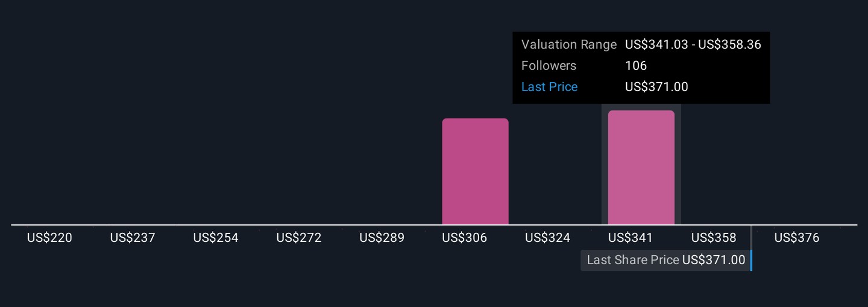This screenshot has height=307, width=868.
Task: Click the "Last Share Price" badge below axis
Action: pyautogui.click(x=665, y=260)
